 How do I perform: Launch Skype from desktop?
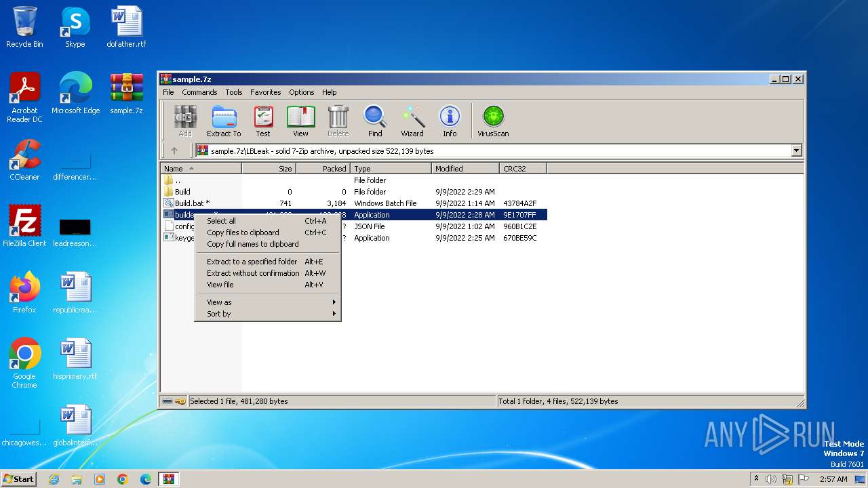point(75,27)
